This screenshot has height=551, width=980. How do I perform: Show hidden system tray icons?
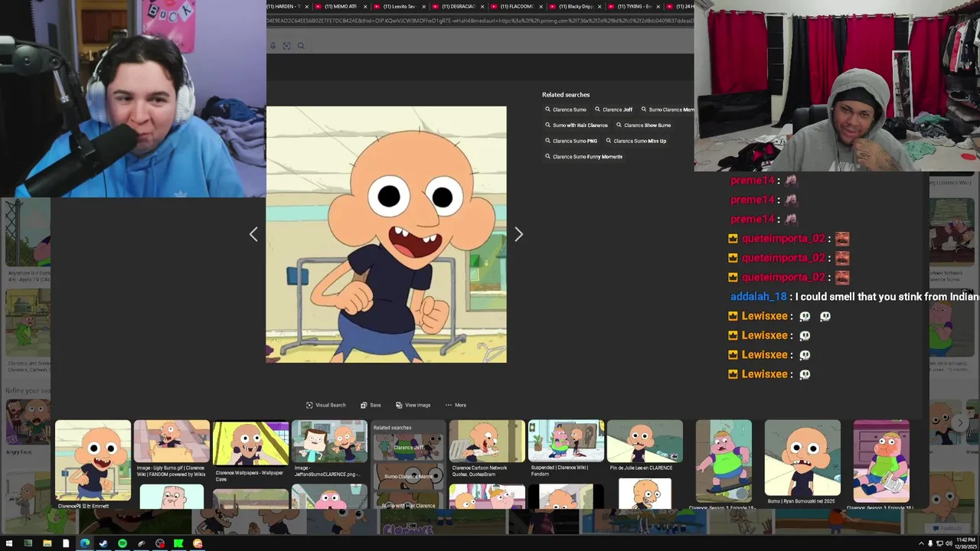tap(921, 544)
